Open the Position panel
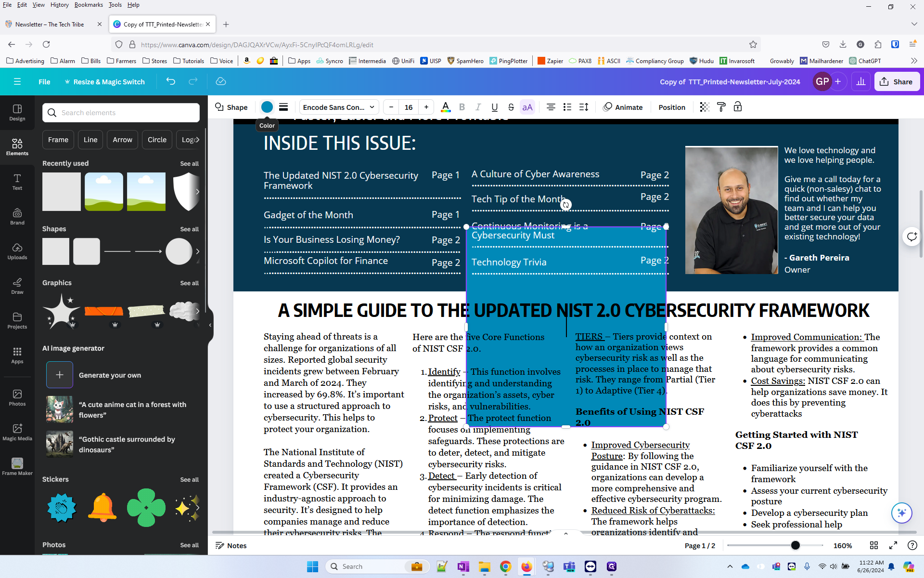 672,107
